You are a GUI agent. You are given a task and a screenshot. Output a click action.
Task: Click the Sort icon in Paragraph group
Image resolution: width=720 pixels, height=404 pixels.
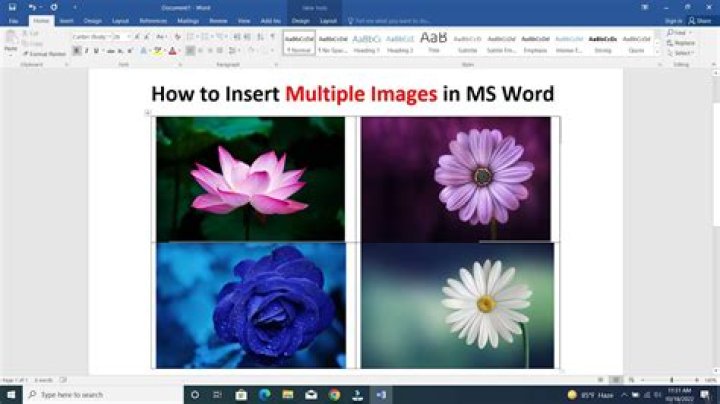tap(260, 37)
